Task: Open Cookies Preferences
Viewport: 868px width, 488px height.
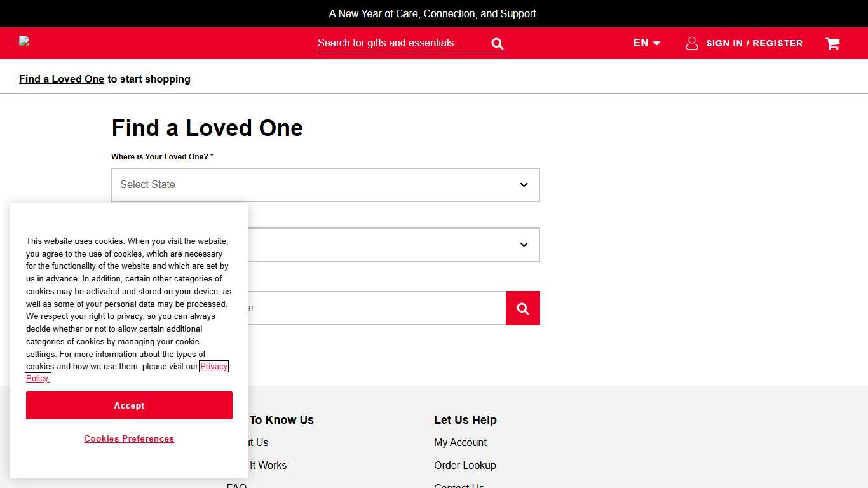Action: pos(129,439)
